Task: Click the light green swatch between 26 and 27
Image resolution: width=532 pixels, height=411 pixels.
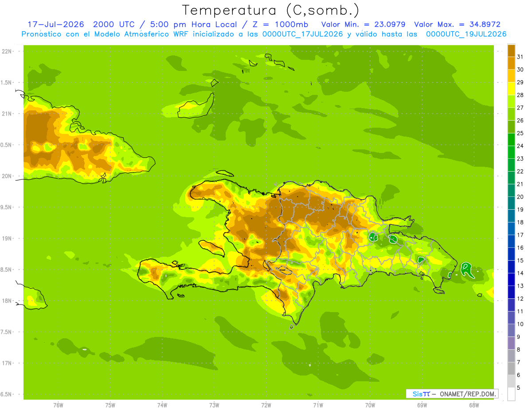Action: click(511, 114)
